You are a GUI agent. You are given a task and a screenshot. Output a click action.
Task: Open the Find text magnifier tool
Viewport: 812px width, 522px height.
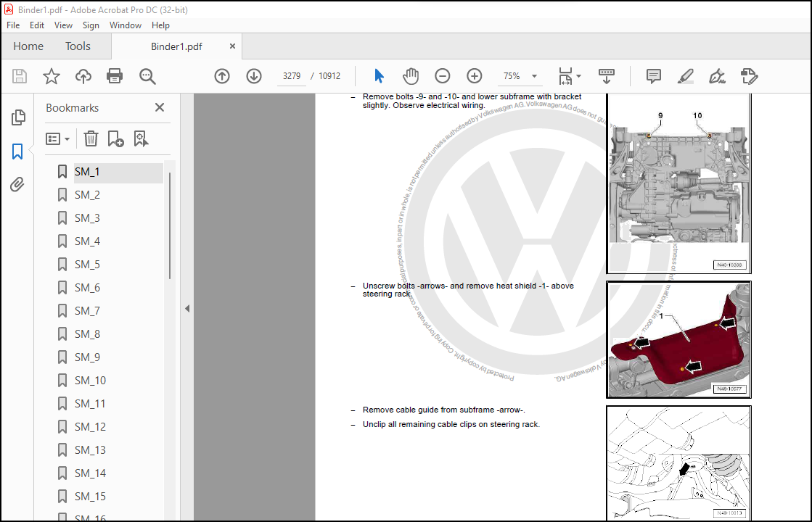click(x=147, y=76)
